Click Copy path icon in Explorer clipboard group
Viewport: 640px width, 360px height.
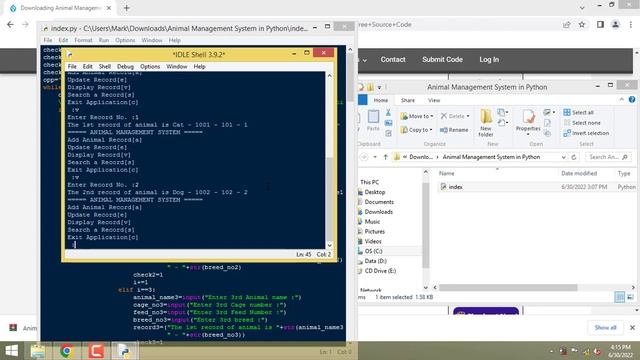coord(388,123)
